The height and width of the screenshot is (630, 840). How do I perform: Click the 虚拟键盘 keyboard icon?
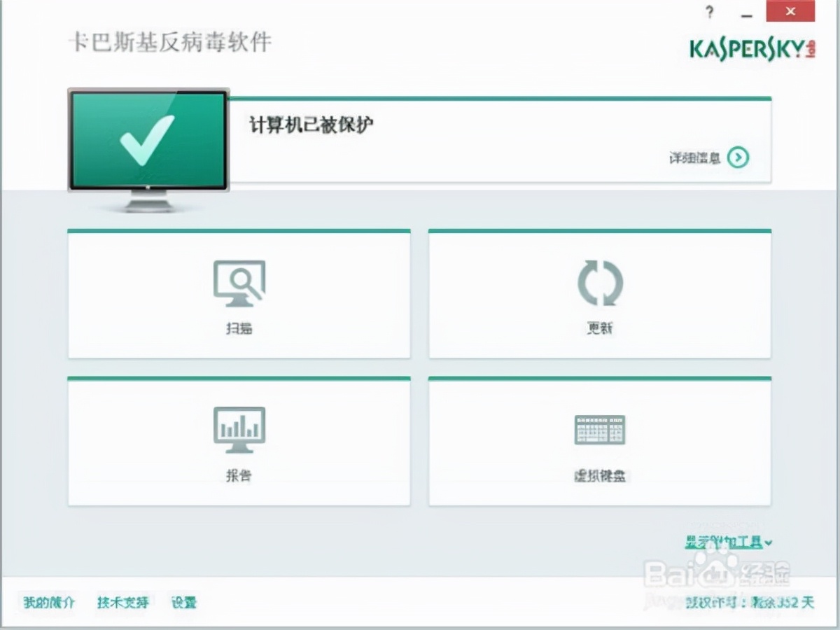click(x=600, y=429)
